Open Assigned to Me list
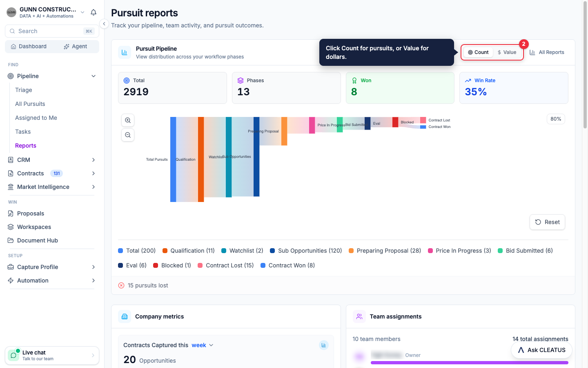 (x=36, y=118)
